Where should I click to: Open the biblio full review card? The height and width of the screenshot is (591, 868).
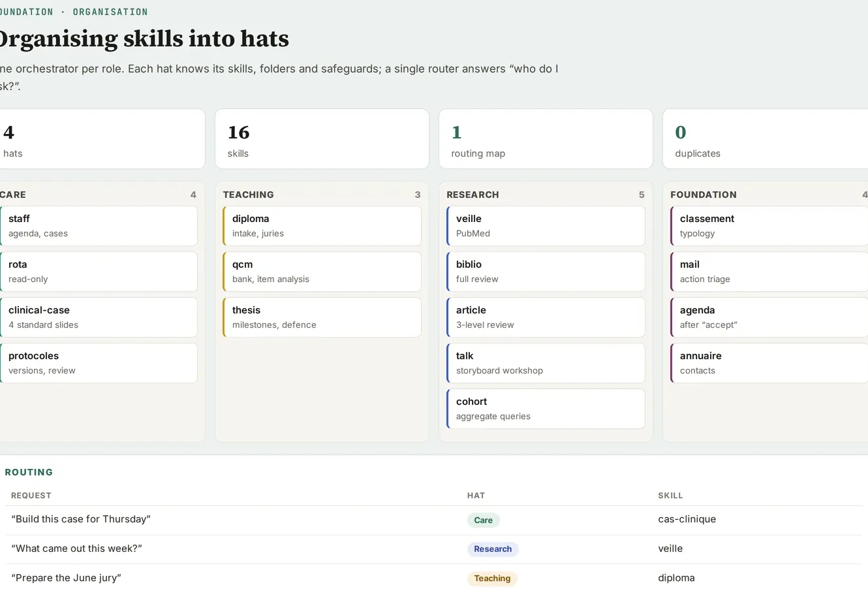(x=546, y=272)
